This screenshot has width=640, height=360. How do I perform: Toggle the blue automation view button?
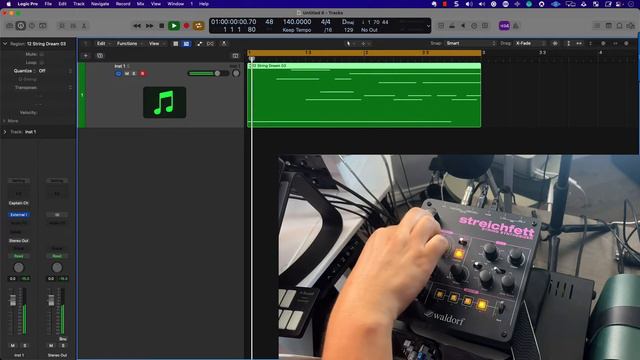pyautogui.click(x=186, y=43)
